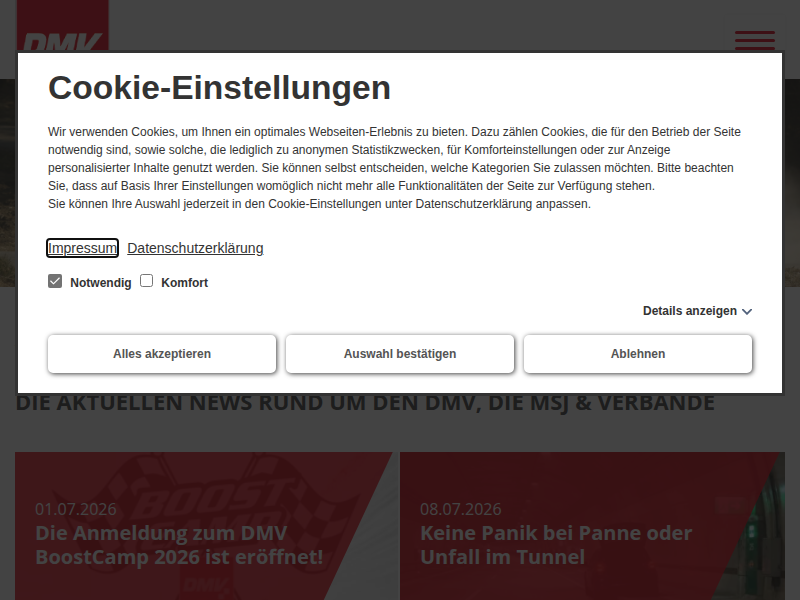Click the DMV logo
The height and width of the screenshot is (600, 800).
click(63, 26)
